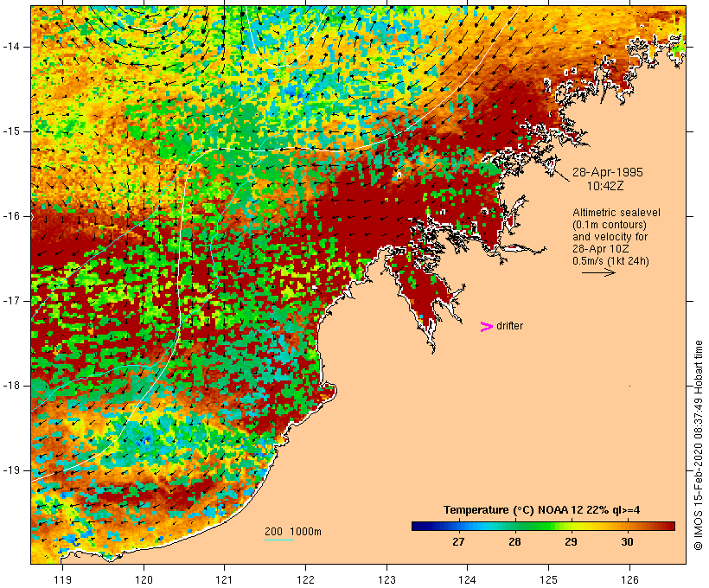The height and width of the screenshot is (588, 709).
Task: Click the magenta drifter marker in legend
Action: pos(486,327)
